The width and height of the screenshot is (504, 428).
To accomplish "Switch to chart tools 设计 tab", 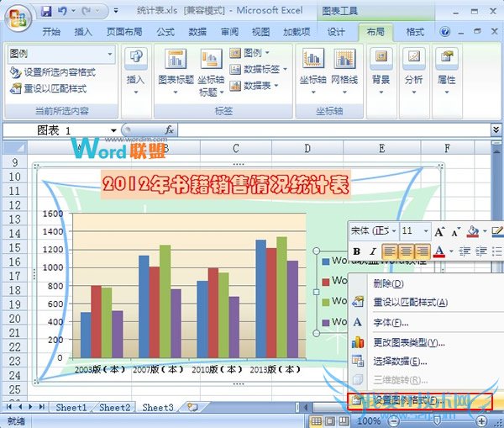I will (x=336, y=32).
